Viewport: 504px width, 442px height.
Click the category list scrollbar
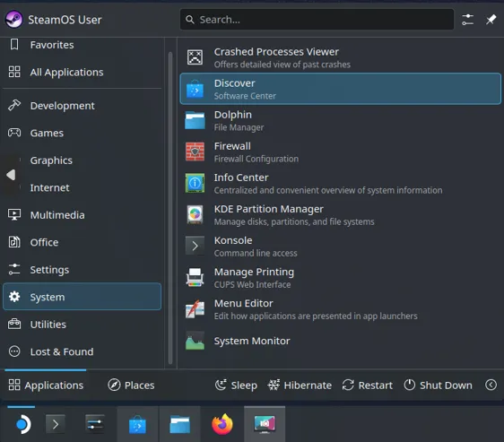point(170,208)
